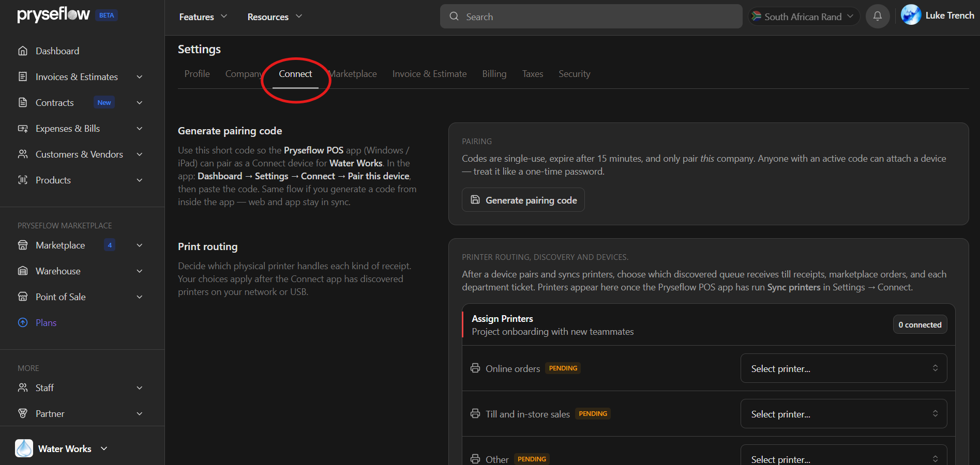Click the Luke Trench user name
Viewport: 980px width, 465px height.
tap(950, 16)
